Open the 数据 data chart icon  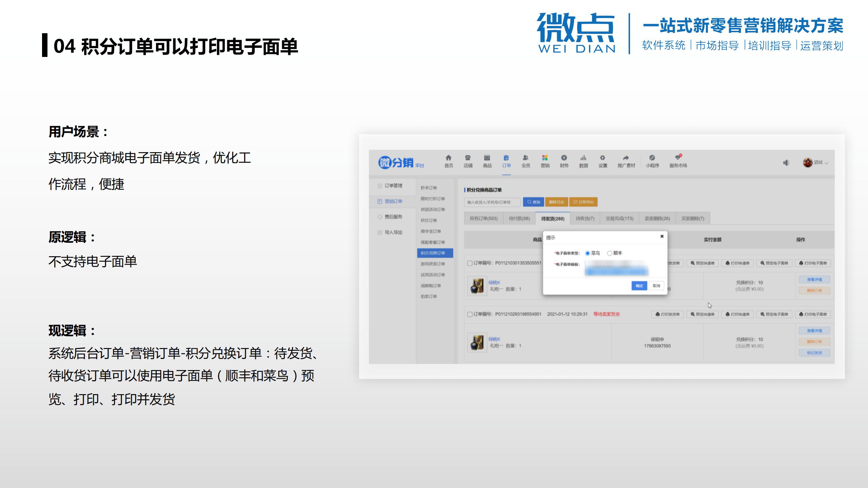tap(583, 158)
